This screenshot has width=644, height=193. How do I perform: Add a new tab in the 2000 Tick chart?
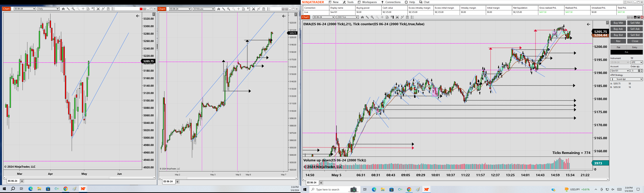coord(321,183)
